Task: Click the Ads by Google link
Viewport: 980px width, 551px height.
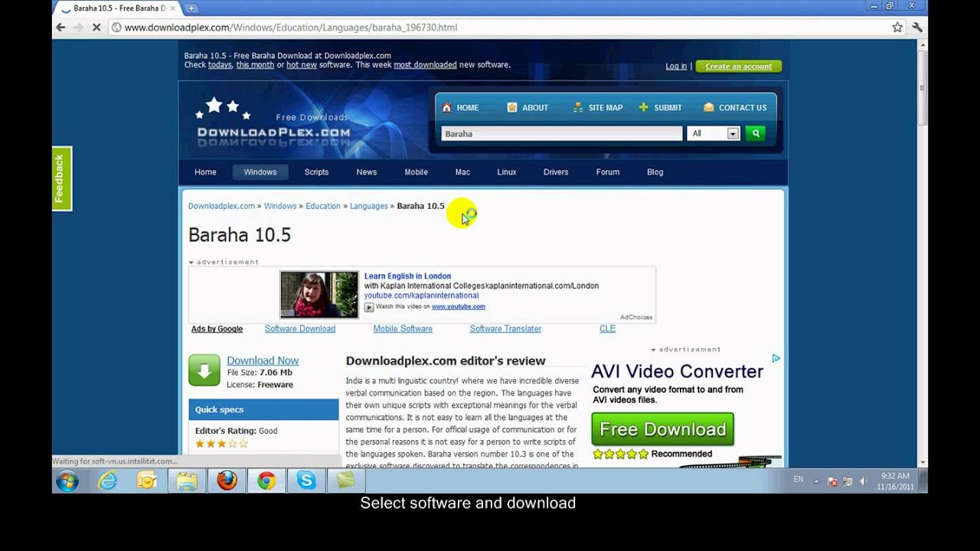Action: pyautogui.click(x=217, y=329)
